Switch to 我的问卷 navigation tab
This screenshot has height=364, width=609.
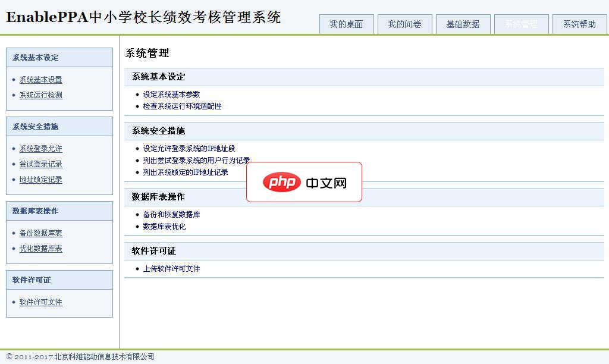coord(404,24)
